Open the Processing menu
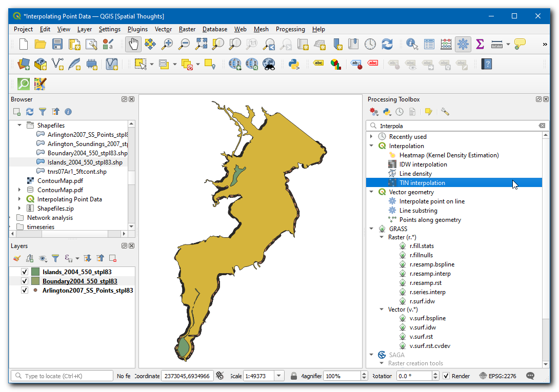Image resolution: width=559 pixels, height=392 pixels. click(290, 29)
